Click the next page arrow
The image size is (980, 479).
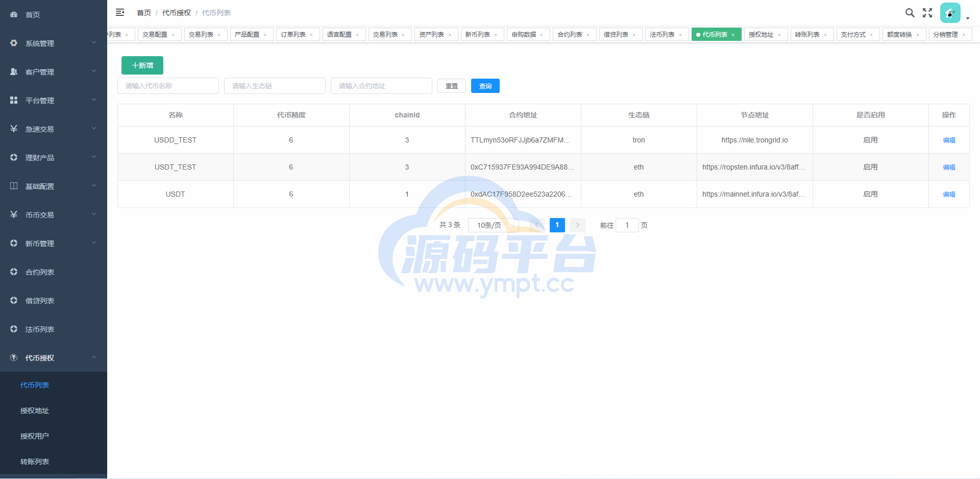point(578,225)
